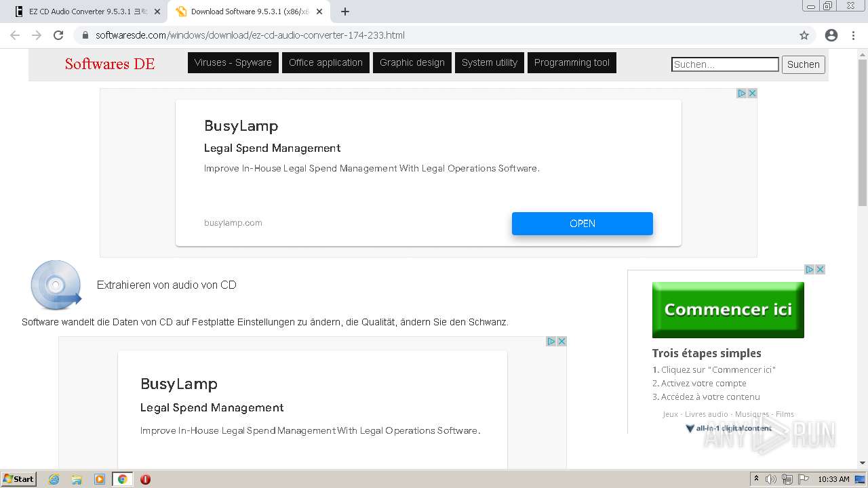Click the Chrome taskbar icon
The height and width of the screenshot is (488, 868).
pyautogui.click(x=122, y=479)
